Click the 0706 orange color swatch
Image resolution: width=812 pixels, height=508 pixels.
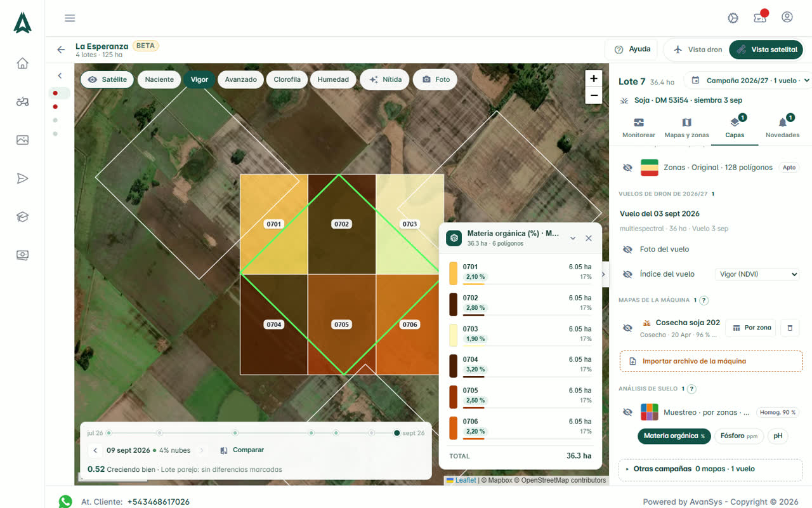pyautogui.click(x=453, y=427)
